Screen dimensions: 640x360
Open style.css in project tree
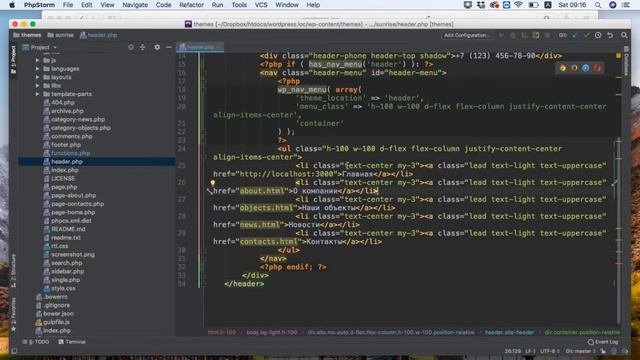[63, 288]
